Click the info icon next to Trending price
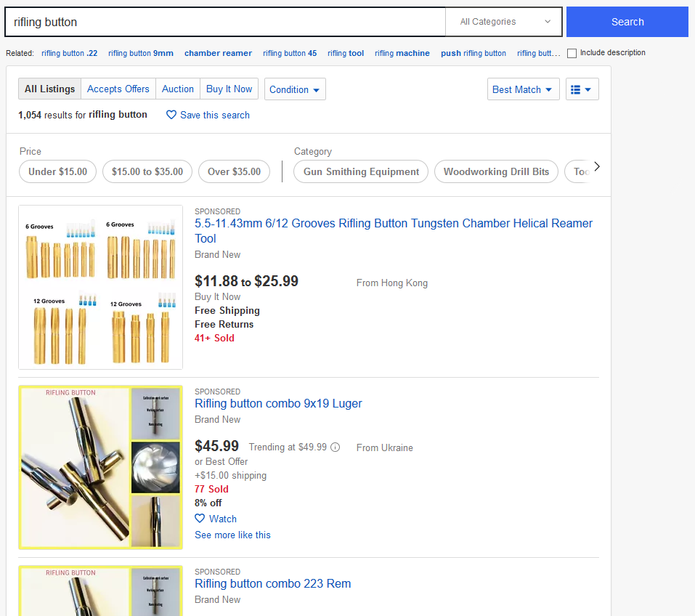This screenshot has height=616, width=695. (336, 447)
